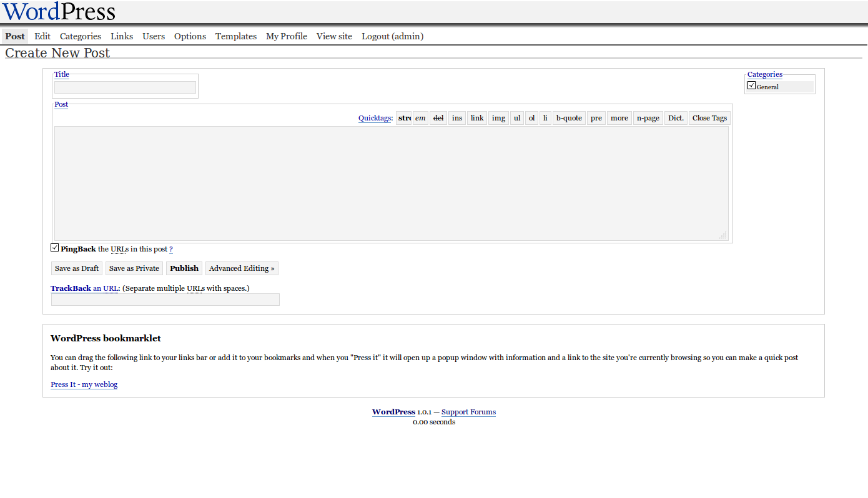Image resolution: width=868 pixels, height=498 pixels.
Task: Click the Categories label link
Action: [x=765, y=74]
